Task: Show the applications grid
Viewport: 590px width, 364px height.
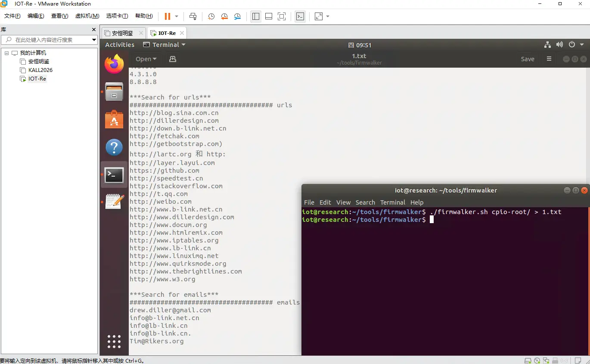Action: 114,341
